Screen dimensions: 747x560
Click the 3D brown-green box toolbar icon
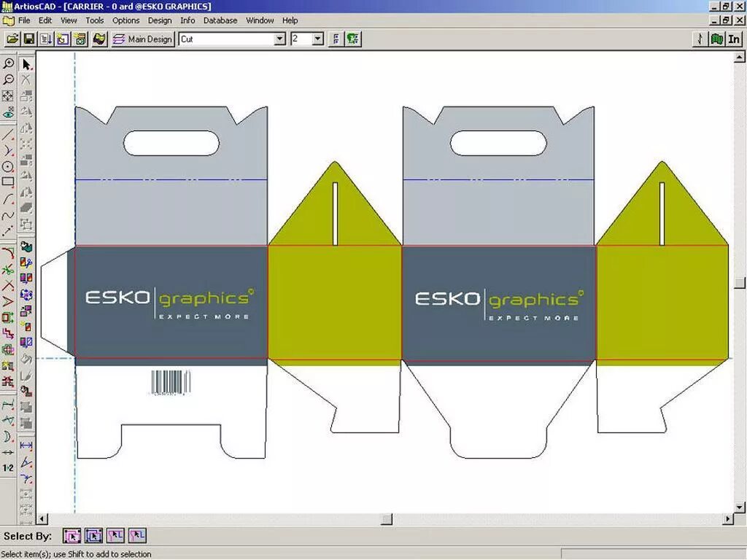pos(99,39)
